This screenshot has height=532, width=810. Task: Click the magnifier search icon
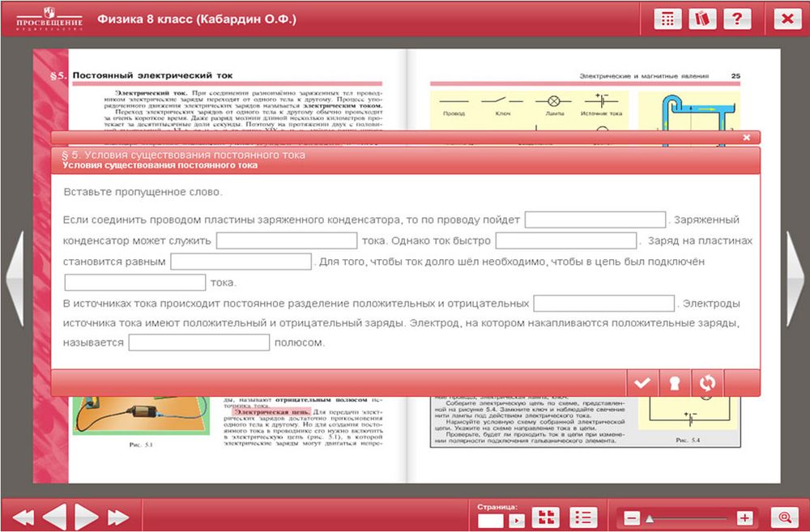point(784,517)
